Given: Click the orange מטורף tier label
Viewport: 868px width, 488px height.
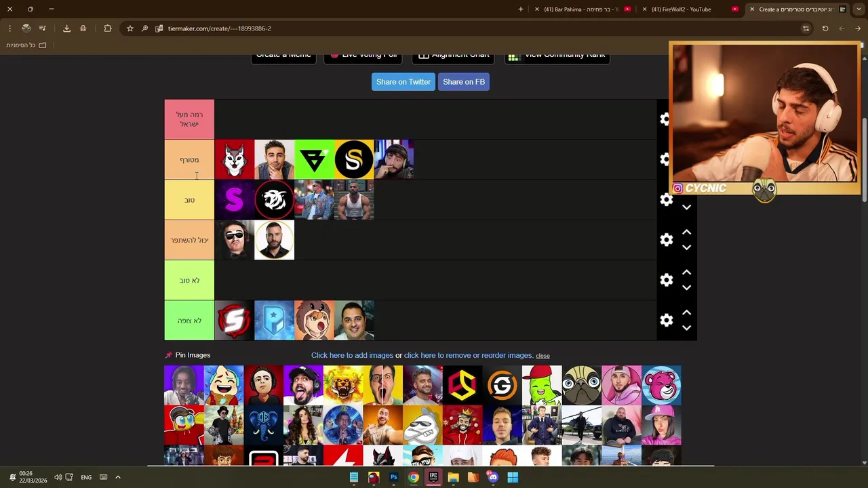Looking at the screenshot, I should [x=189, y=159].
